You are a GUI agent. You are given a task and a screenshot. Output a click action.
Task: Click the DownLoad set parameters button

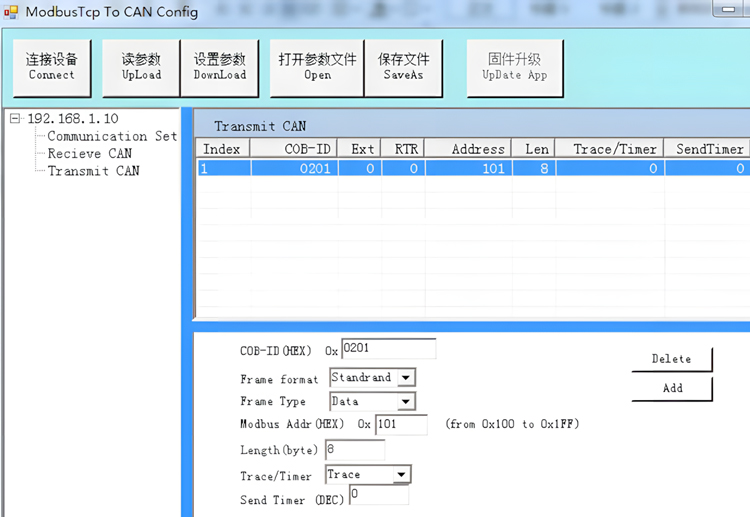click(x=219, y=67)
